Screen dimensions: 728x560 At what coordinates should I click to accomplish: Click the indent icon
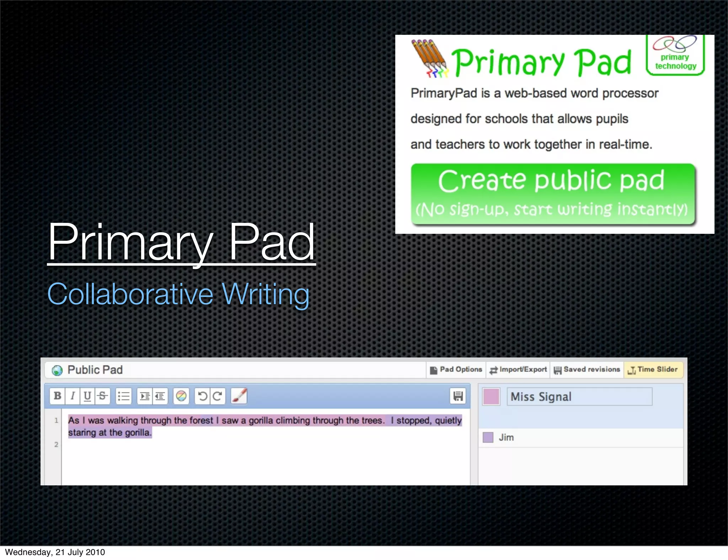coord(145,396)
